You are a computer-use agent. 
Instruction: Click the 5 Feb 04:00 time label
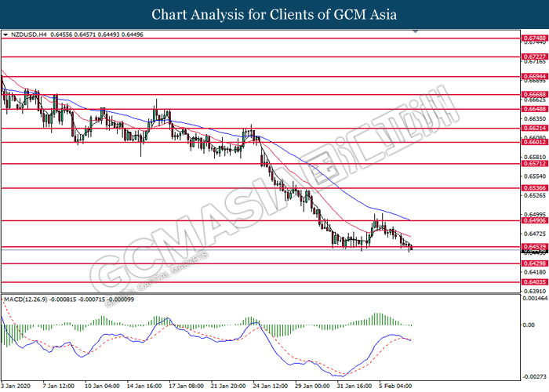(x=395, y=386)
